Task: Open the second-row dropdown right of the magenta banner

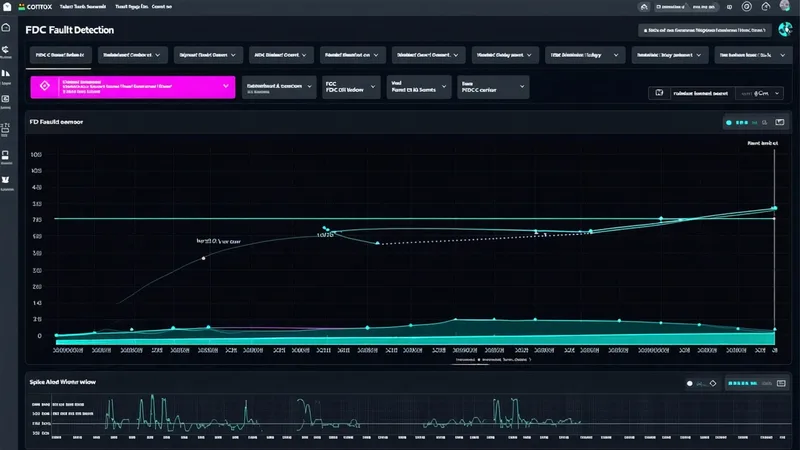Action: point(279,87)
